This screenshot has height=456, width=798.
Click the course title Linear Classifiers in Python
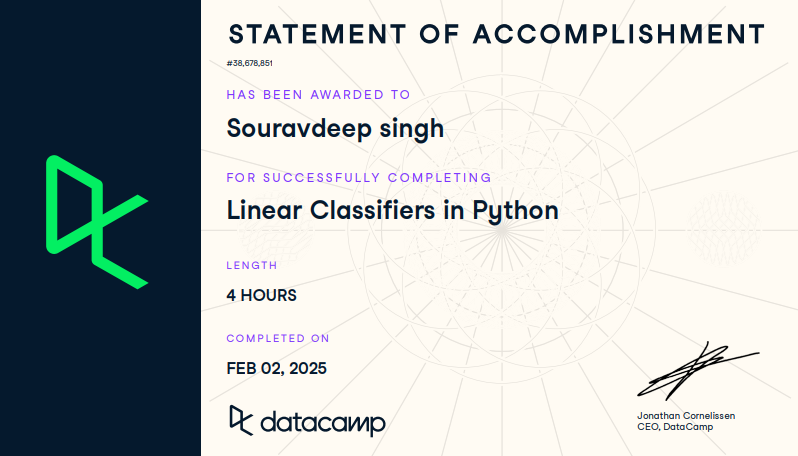[x=392, y=210]
